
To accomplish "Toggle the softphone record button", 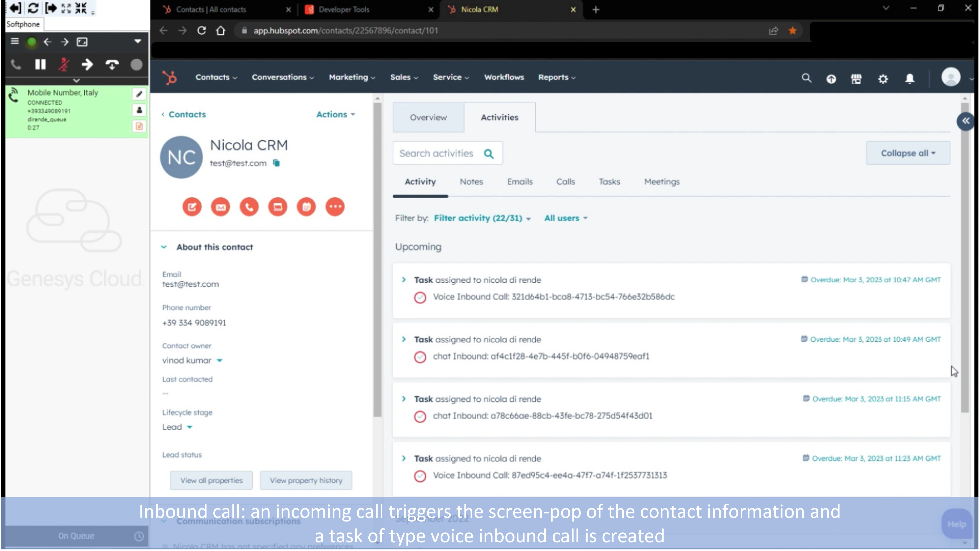I will (x=136, y=65).
